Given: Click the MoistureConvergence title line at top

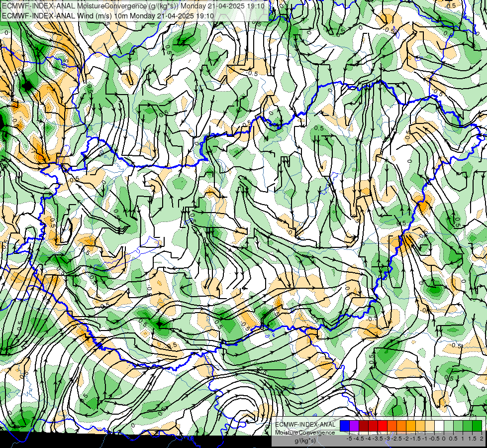Looking at the screenshot, I should 133,6.
